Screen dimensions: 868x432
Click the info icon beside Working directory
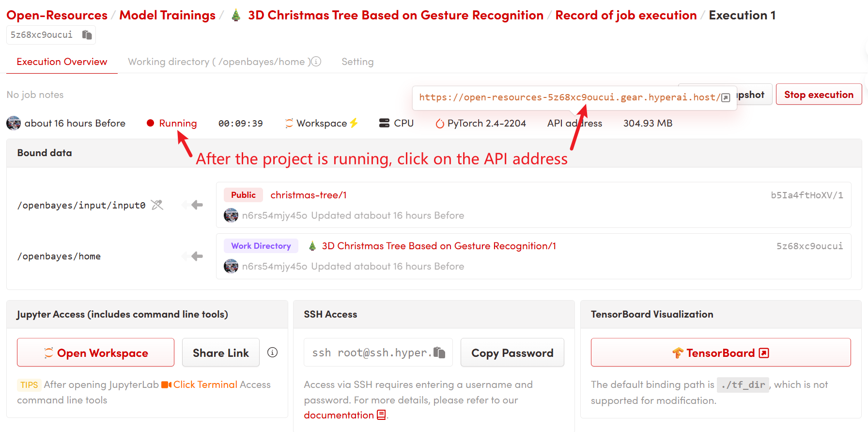[x=316, y=62]
